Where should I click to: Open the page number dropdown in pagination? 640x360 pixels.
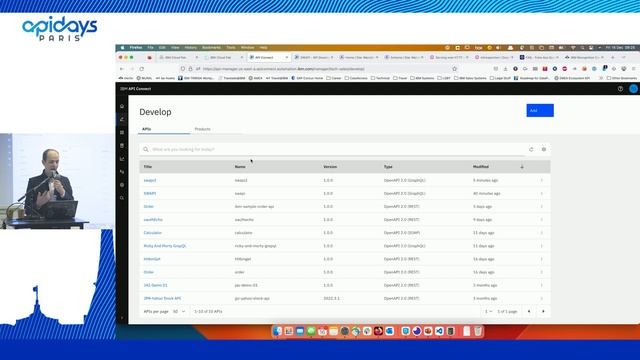click(x=488, y=311)
